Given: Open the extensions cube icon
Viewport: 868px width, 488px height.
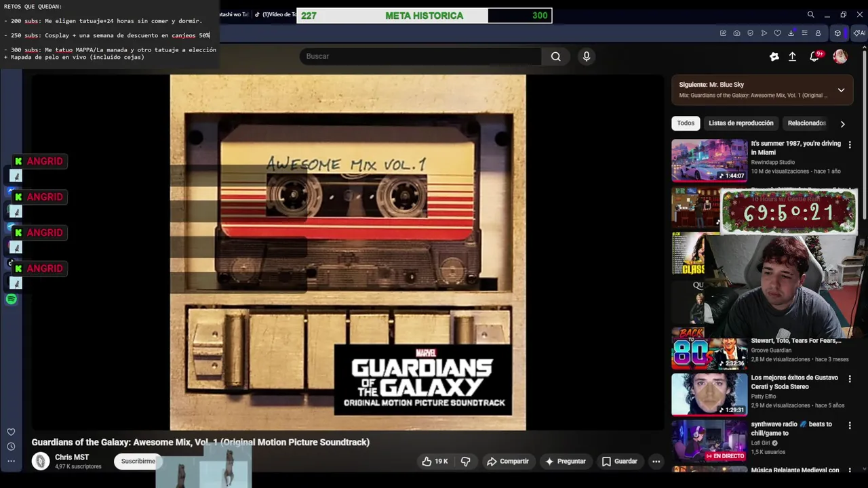Looking at the screenshot, I should pos(837,33).
